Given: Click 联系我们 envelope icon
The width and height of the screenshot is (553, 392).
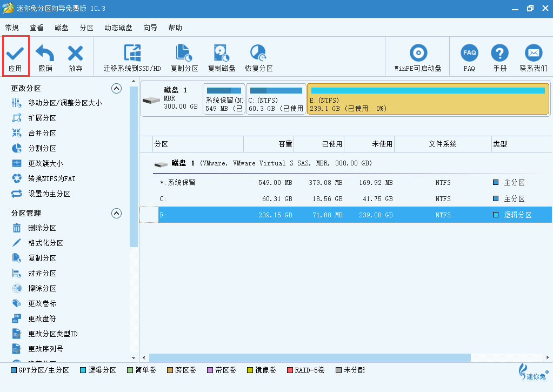Looking at the screenshot, I should click(x=534, y=53).
